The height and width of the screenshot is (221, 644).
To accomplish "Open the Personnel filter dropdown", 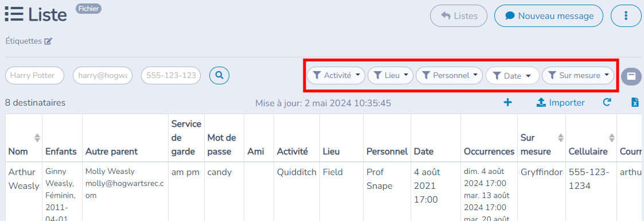I will 450,76.
